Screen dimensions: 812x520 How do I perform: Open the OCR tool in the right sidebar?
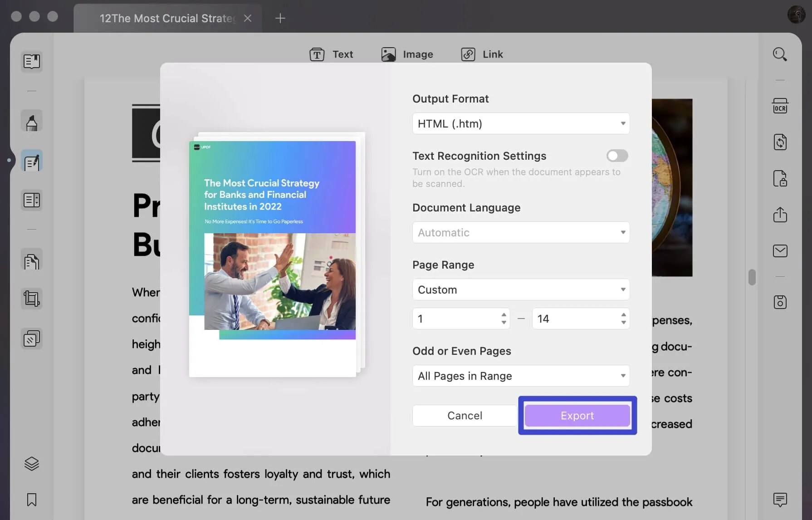coord(780,105)
